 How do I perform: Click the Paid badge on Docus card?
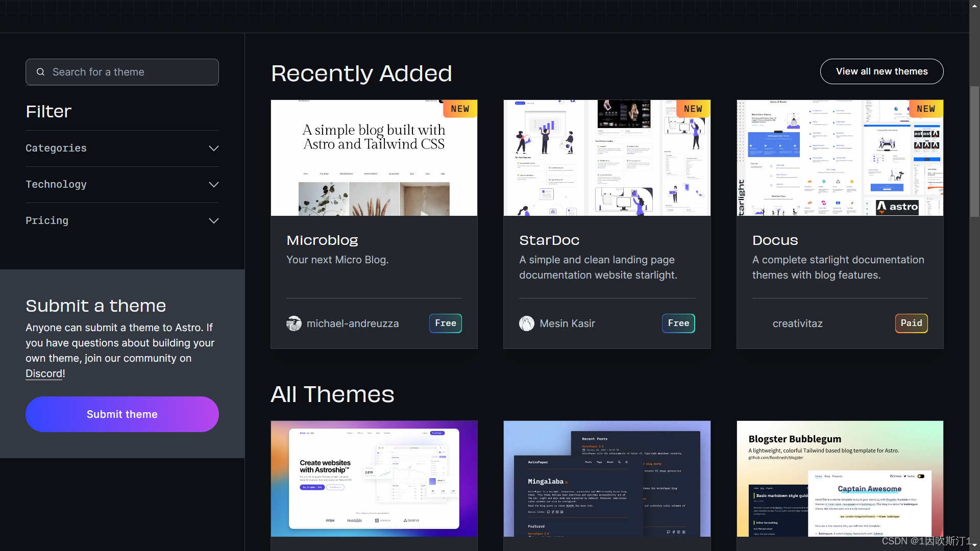click(x=911, y=323)
